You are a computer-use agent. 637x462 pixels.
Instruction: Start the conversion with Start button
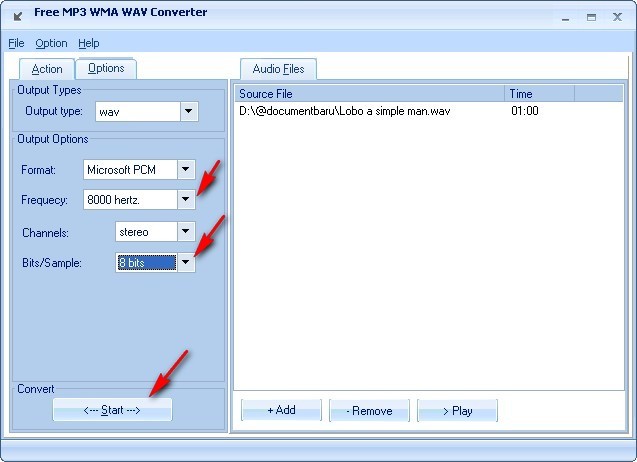tap(112, 410)
